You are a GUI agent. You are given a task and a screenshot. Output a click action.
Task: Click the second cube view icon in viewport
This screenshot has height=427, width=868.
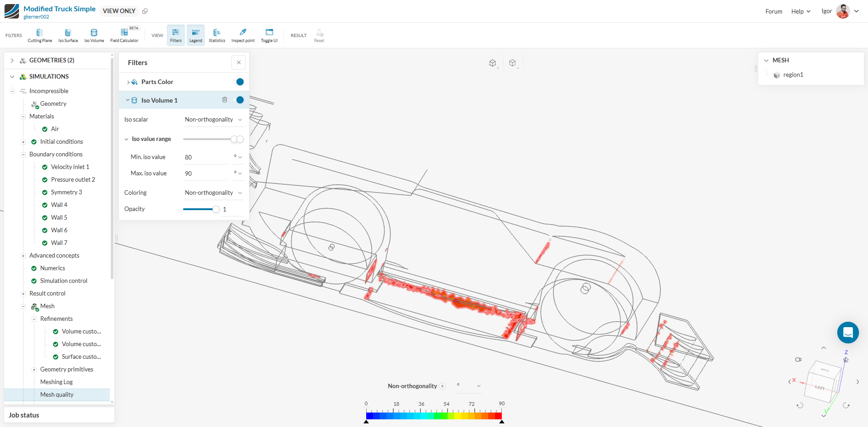point(513,63)
